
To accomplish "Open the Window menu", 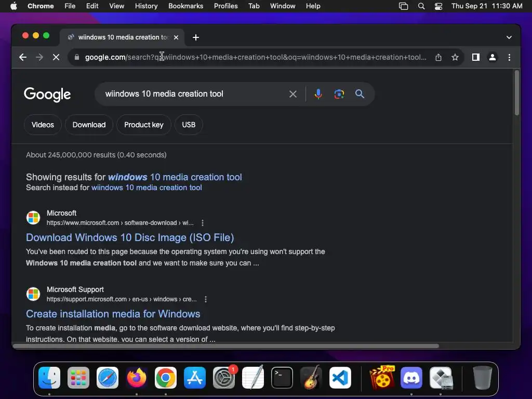I will tap(283, 6).
